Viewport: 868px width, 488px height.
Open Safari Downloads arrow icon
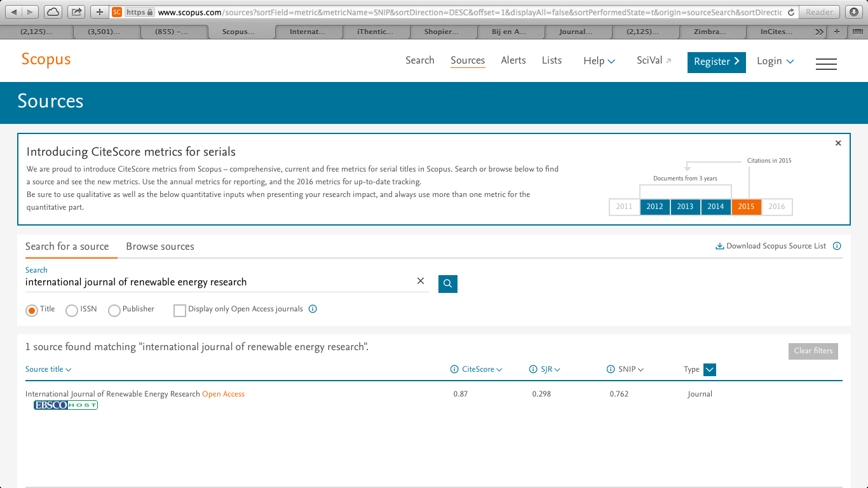coord(855,12)
